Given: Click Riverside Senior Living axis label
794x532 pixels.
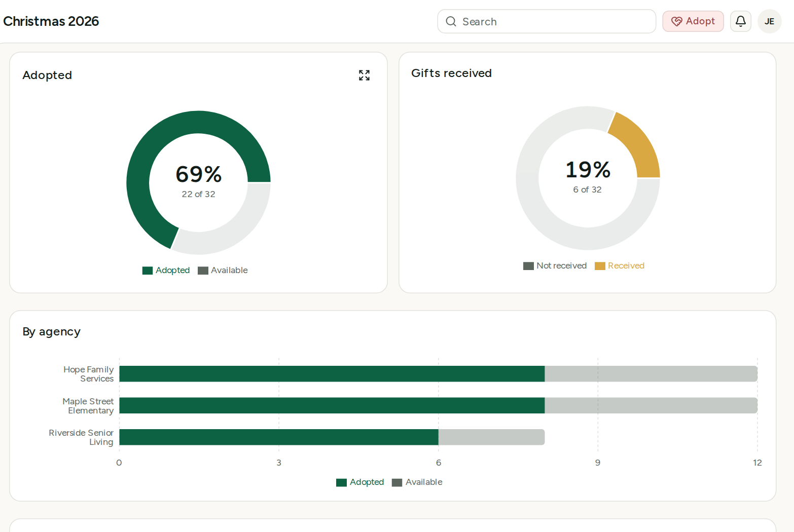Looking at the screenshot, I should coord(81,437).
